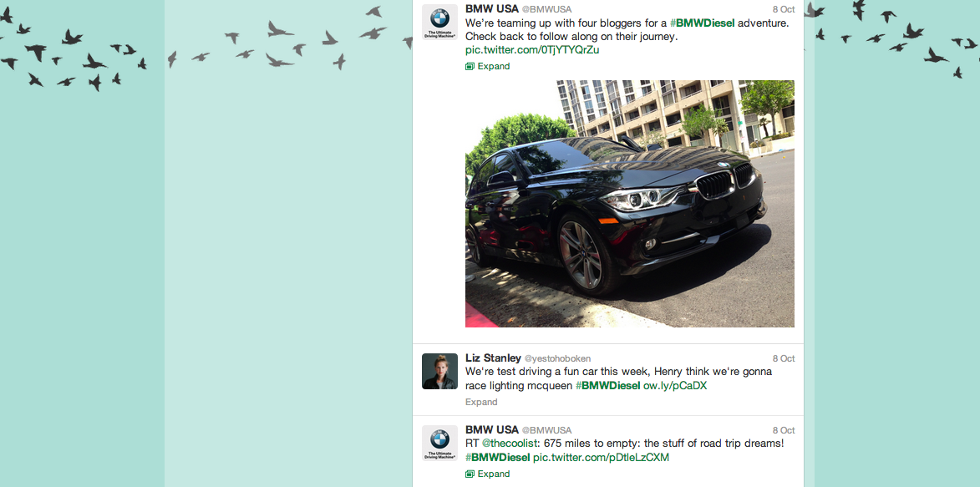Click @yestohoboken handle
The width and height of the screenshot is (980, 487).
pyautogui.click(x=557, y=359)
